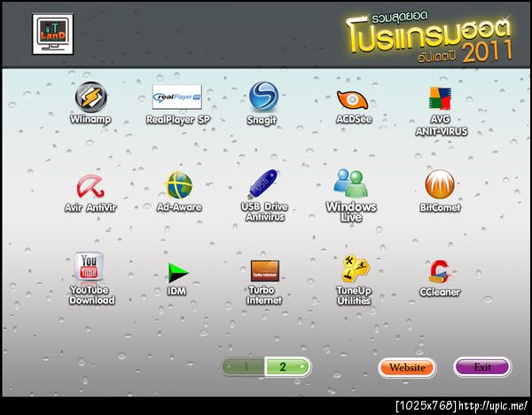This screenshot has height=415, width=532.
Task: Open the Winamp launcher icon
Action: tap(91, 97)
